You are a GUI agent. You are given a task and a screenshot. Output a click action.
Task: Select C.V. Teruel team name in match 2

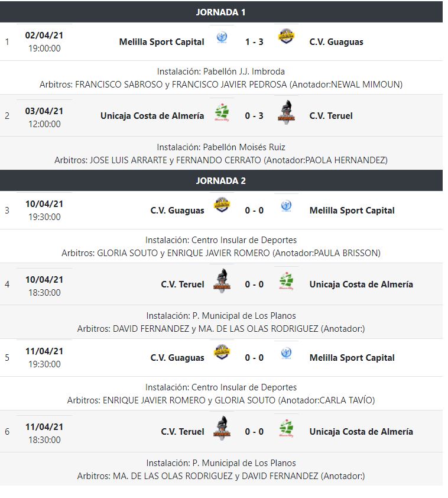331,116
